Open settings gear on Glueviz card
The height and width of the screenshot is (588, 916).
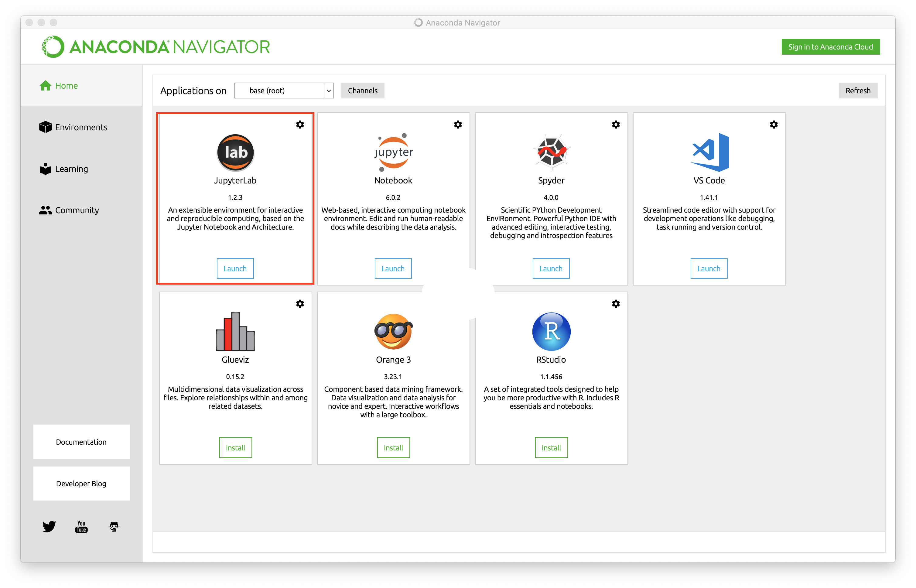[300, 303]
